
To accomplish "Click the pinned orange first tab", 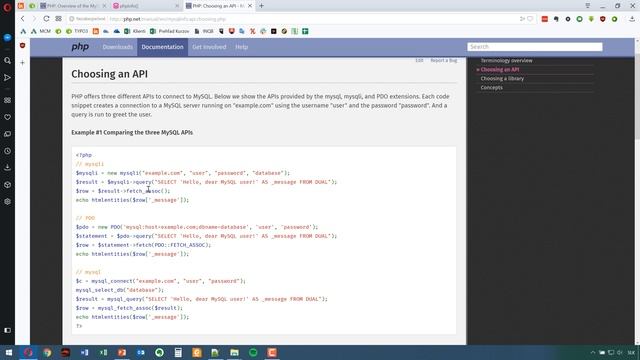I will click(21, 6).
